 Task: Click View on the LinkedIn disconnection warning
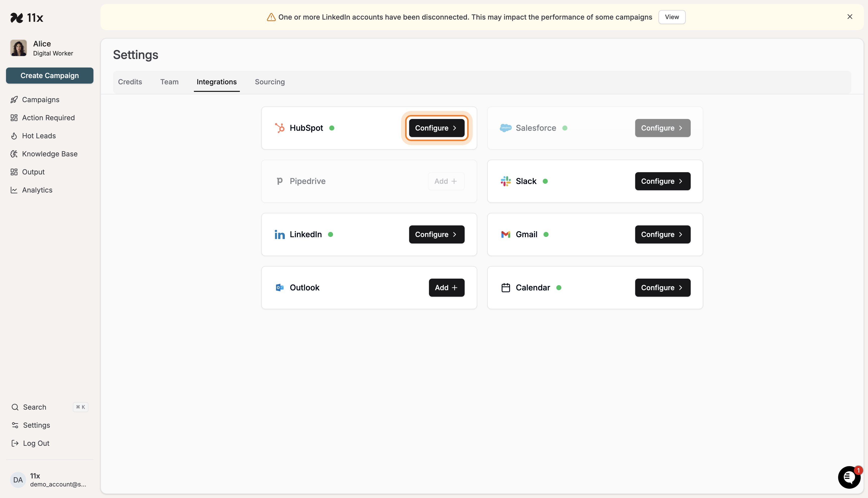[x=672, y=17]
